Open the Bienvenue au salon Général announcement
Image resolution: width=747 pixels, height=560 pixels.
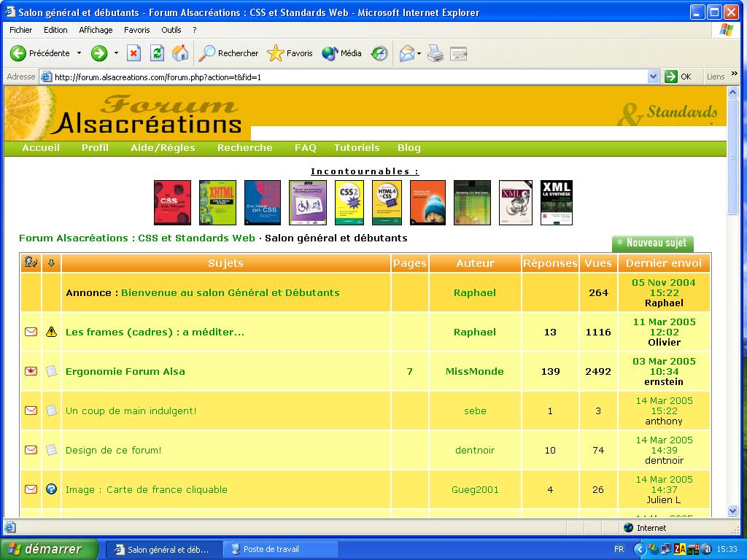(x=230, y=293)
